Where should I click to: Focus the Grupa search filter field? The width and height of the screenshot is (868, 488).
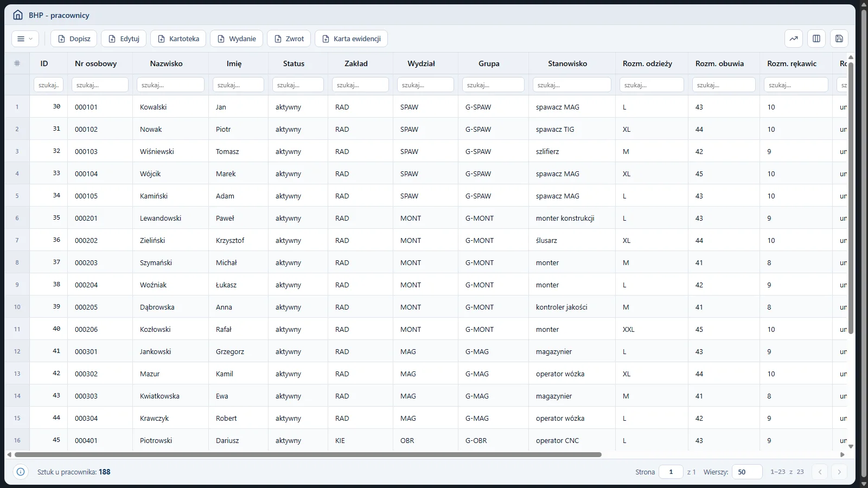(x=493, y=85)
